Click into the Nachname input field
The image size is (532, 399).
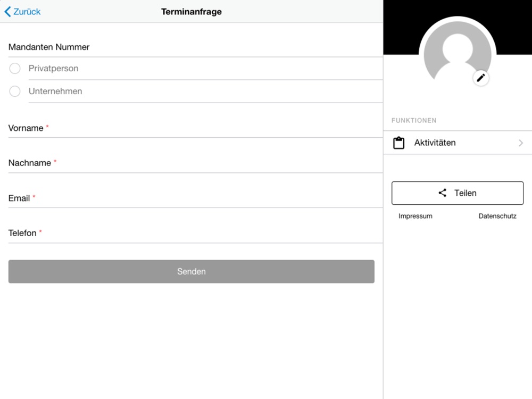coord(195,163)
